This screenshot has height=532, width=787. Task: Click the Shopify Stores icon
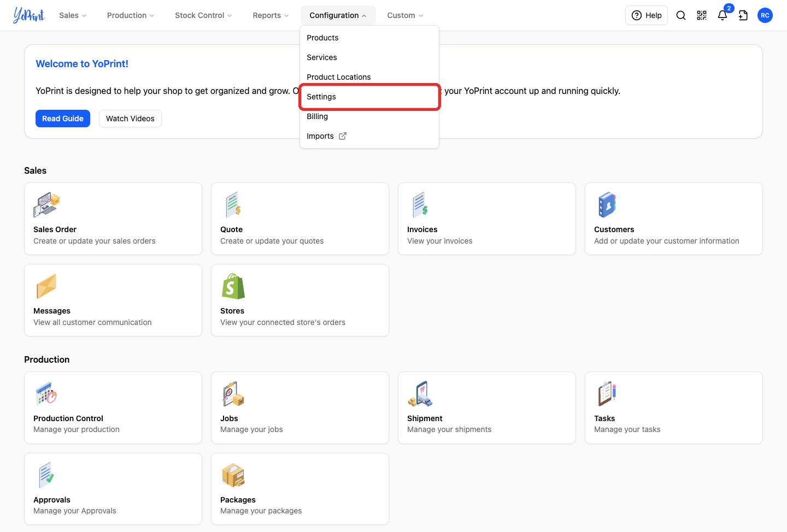[x=233, y=286]
